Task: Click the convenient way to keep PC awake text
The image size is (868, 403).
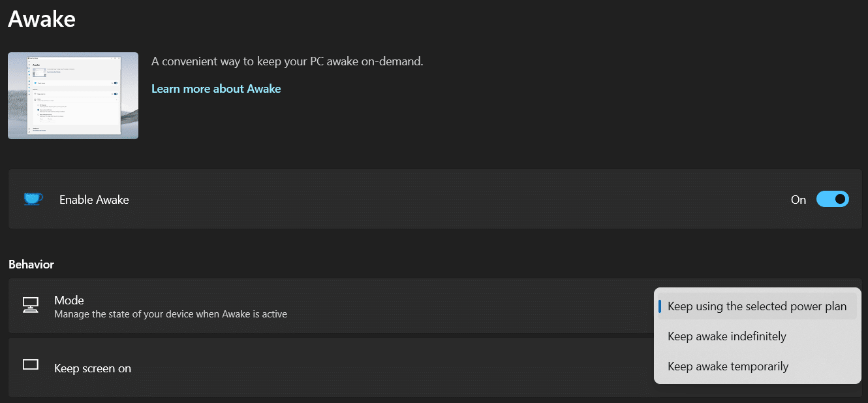Action: pos(287,61)
